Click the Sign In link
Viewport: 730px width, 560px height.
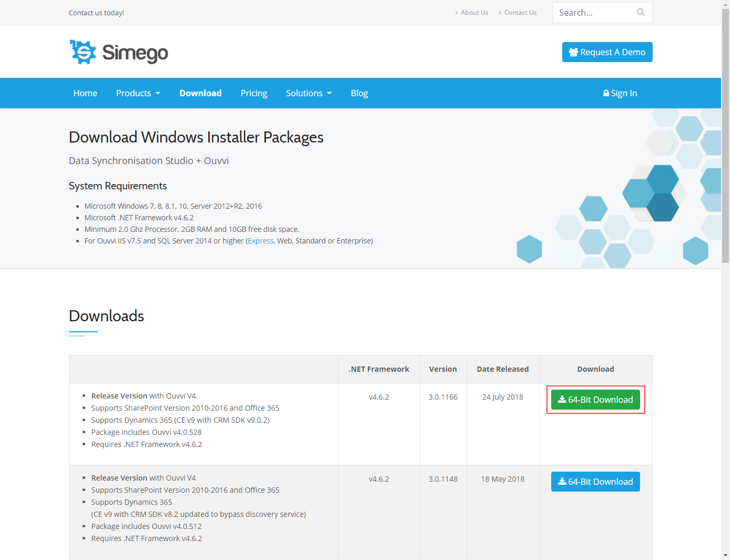[620, 93]
